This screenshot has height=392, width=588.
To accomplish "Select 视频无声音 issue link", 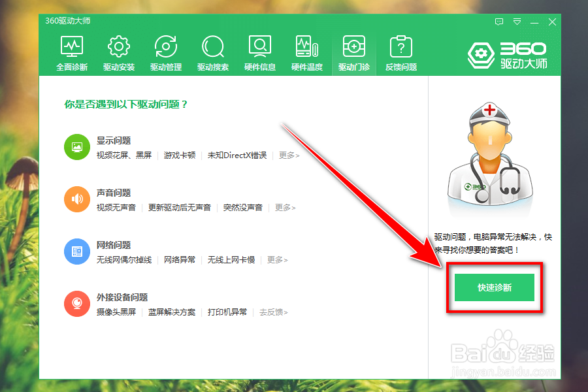I will tap(116, 208).
